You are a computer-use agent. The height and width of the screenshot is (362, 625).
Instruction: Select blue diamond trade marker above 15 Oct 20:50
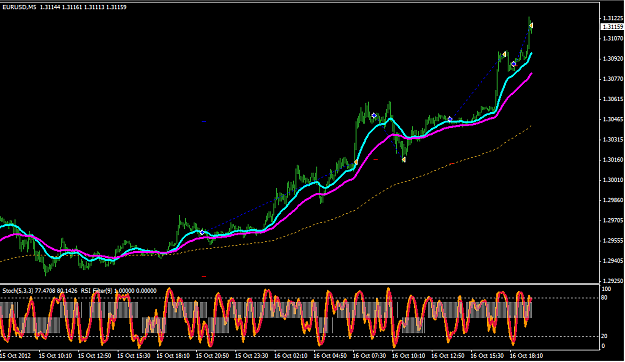[202, 232]
